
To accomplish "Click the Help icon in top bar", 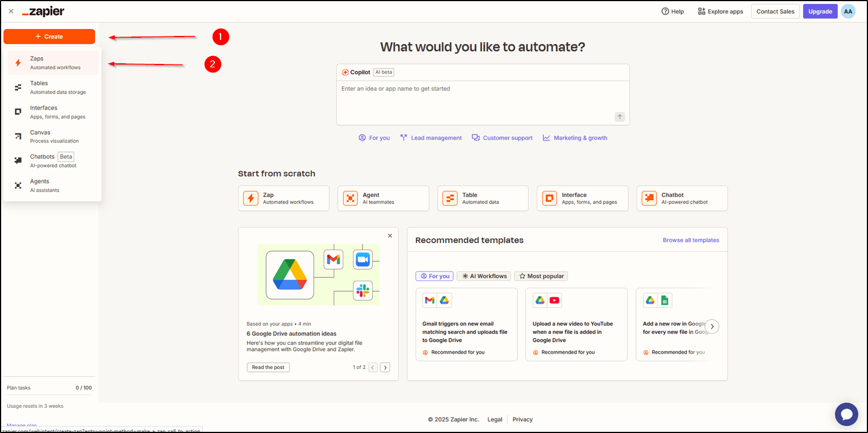I will (x=665, y=11).
